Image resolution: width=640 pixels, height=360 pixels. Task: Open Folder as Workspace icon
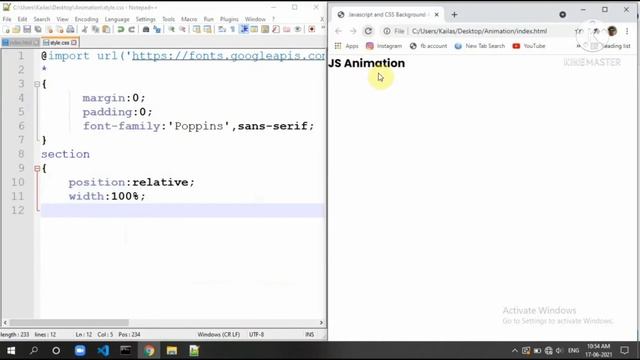[287, 29]
